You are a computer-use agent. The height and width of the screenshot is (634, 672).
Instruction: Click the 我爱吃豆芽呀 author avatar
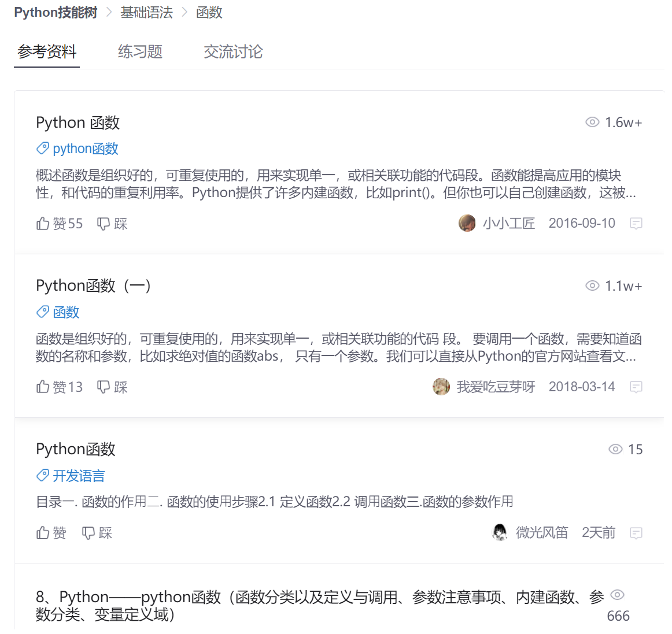pyautogui.click(x=441, y=387)
